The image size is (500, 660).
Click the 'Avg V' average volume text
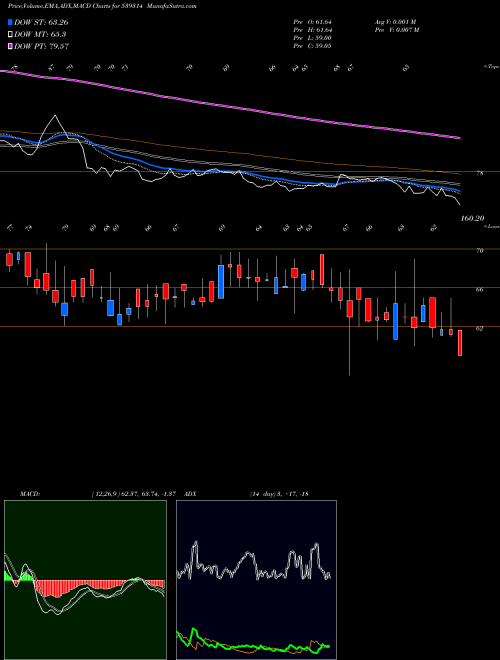[x=395, y=22]
